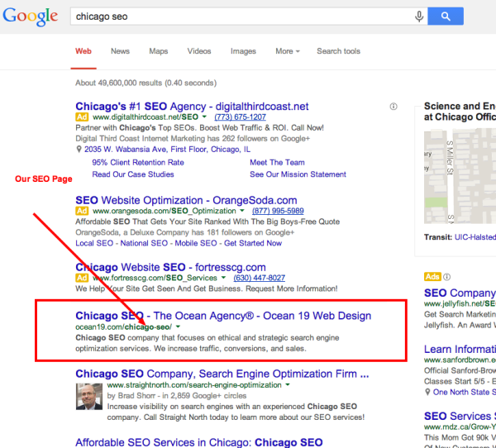Open SEO Services mdz.ca side ad
Viewport: 496px width, 448px height.
coord(460,416)
